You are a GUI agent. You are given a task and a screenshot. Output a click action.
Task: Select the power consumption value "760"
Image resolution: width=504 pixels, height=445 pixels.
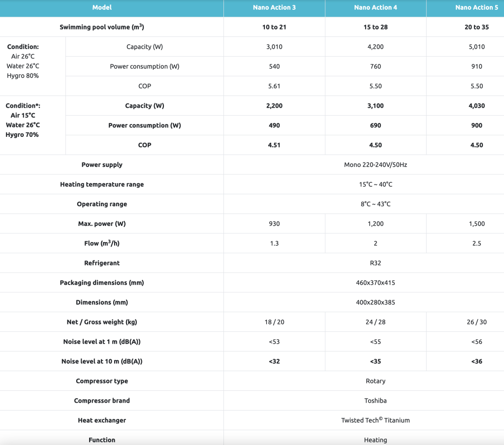click(376, 66)
